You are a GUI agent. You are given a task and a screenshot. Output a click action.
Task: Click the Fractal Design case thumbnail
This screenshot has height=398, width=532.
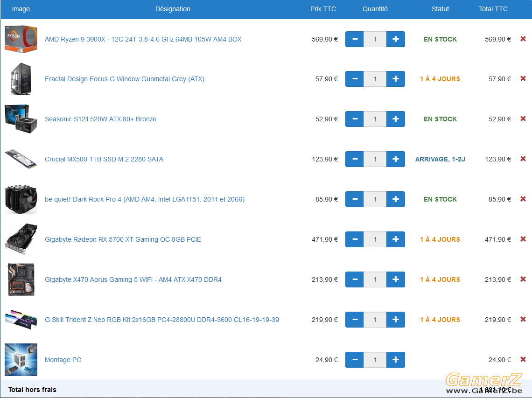tap(21, 79)
